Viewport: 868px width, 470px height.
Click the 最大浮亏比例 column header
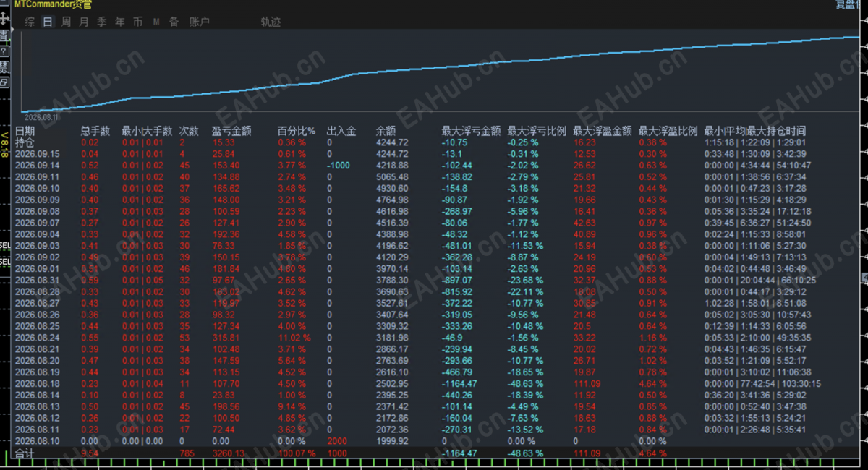coord(537,131)
